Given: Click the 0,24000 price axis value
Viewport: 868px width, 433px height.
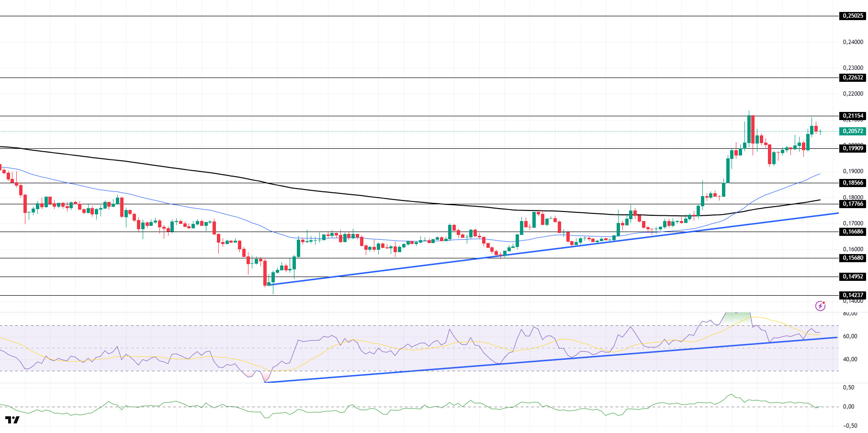Looking at the screenshot, I should (853, 42).
